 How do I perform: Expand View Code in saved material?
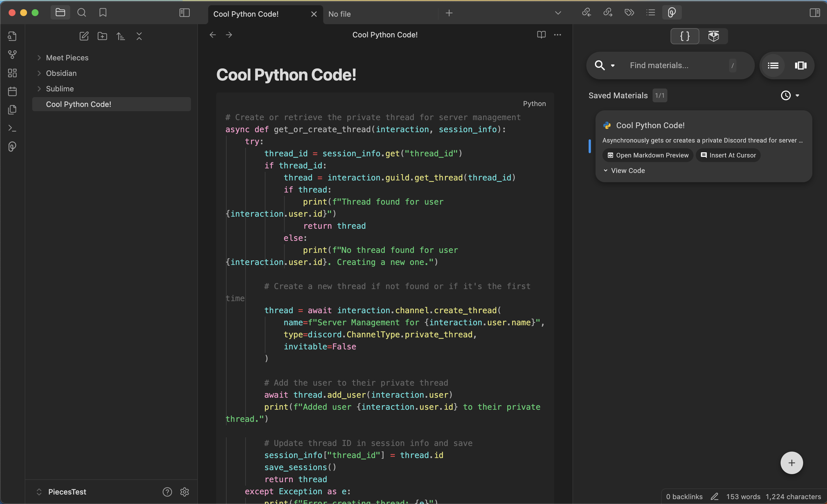point(624,170)
